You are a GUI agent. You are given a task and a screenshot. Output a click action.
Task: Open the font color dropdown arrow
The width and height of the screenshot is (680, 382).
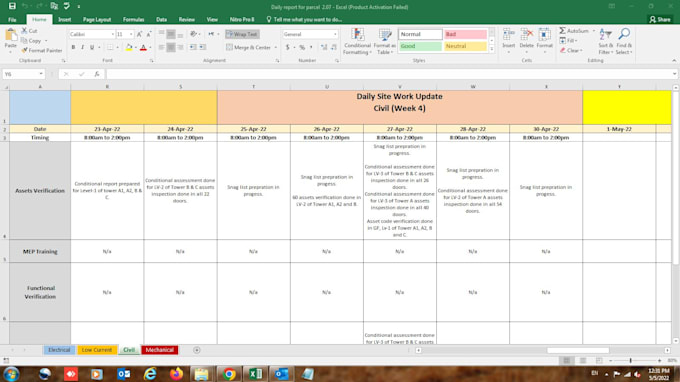150,47
